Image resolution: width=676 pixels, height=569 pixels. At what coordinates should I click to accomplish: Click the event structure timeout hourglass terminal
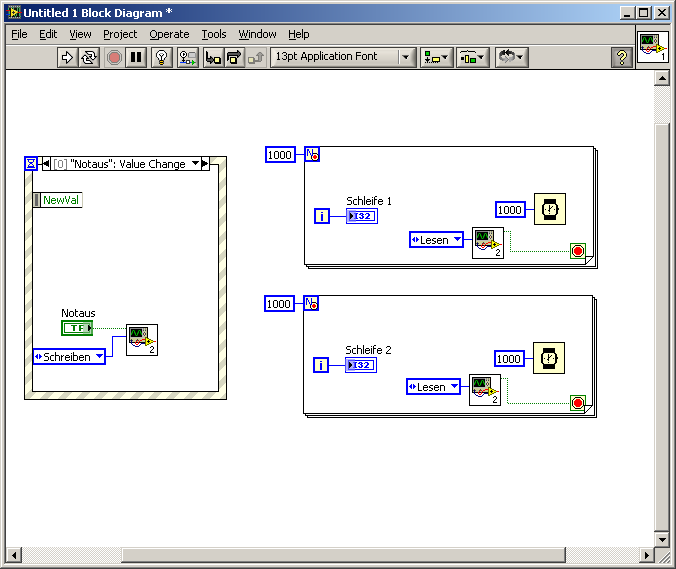click(x=31, y=163)
